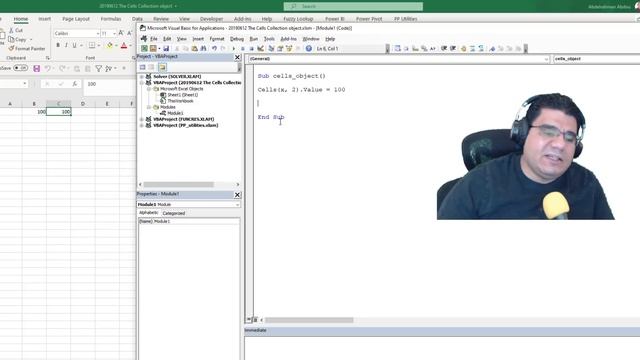Image resolution: width=640 pixels, height=360 pixels.
Task: Click Excel cell B1 containing 100
Action: (x=34, y=111)
